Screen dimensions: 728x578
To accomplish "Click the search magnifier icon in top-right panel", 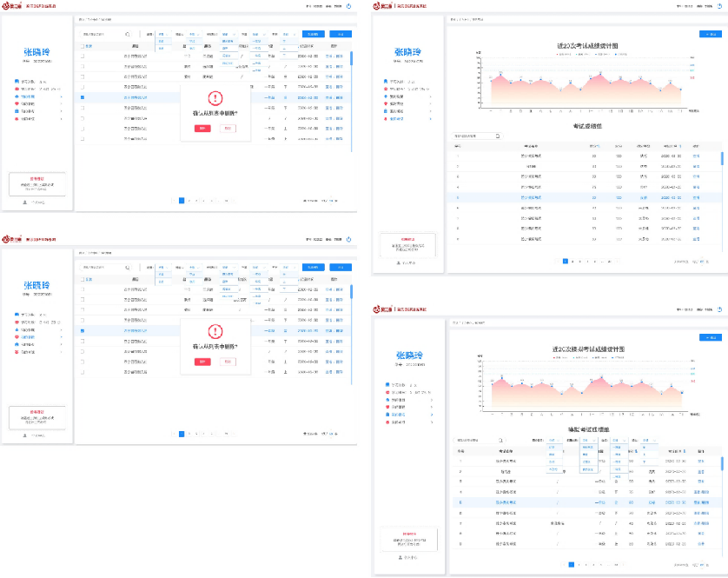I will [498, 136].
